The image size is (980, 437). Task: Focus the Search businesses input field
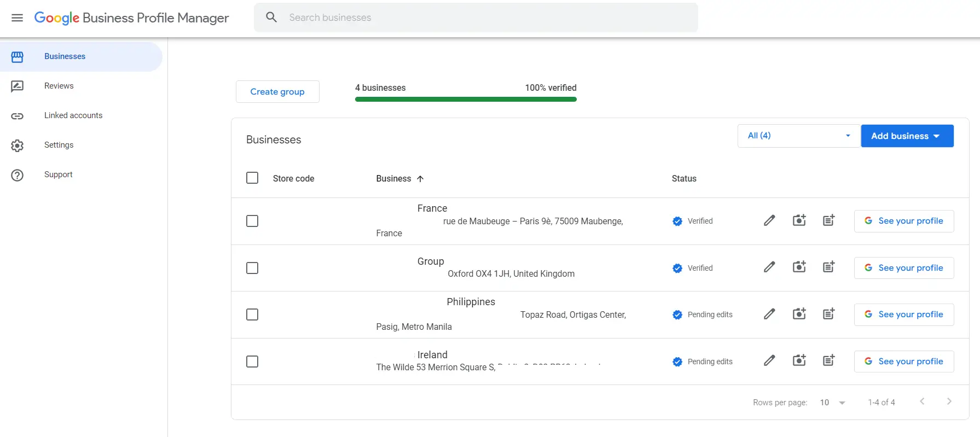[x=476, y=18]
